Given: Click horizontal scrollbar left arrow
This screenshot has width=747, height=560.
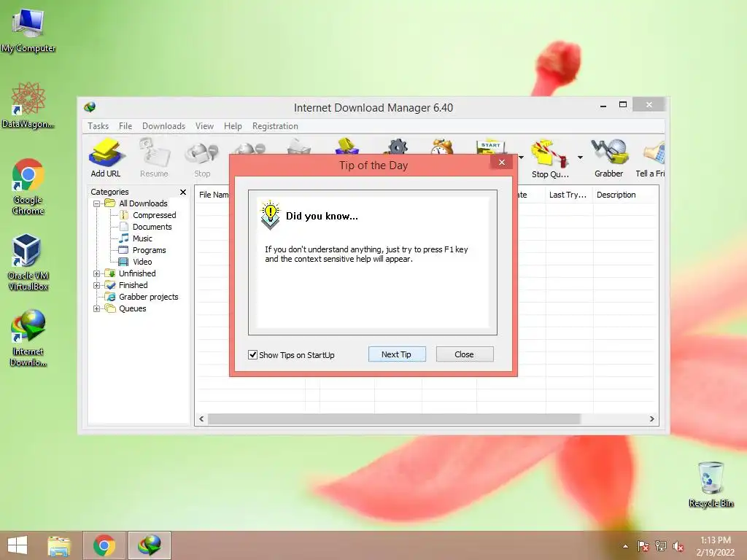Looking at the screenshot, I should pyautogui.click(x=201, y=419).
